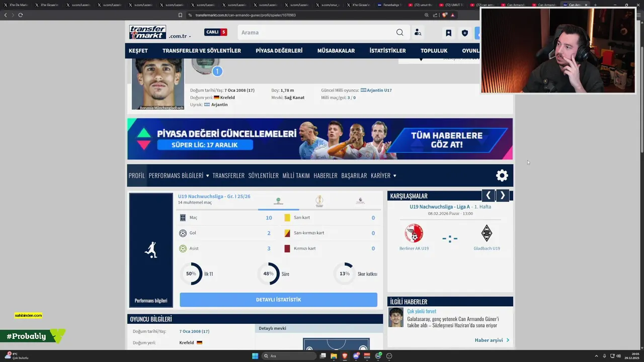Click the player profile photo
This screenshot has height=362, width=644.
click(x=158, y=83)
